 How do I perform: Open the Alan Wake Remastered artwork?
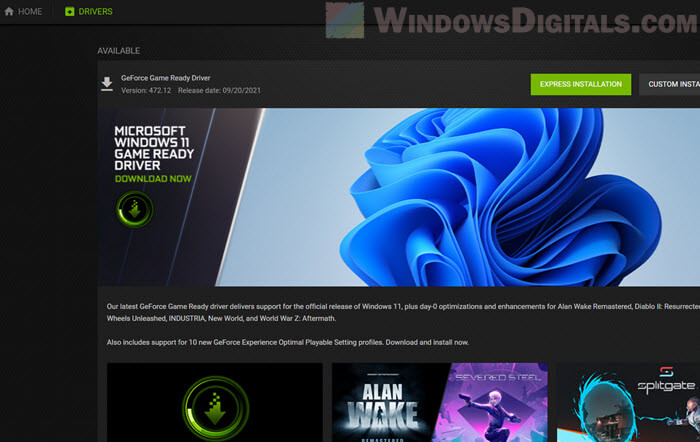(x=387, y=402)
